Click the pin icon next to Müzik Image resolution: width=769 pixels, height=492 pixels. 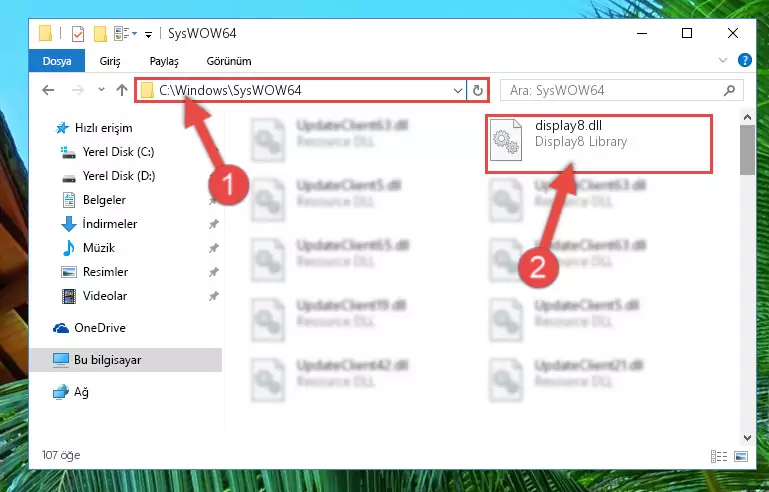click(x=213, y=248)
